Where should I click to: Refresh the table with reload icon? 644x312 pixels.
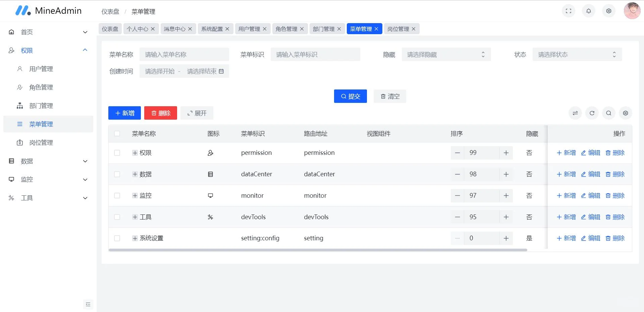point(592,113)
